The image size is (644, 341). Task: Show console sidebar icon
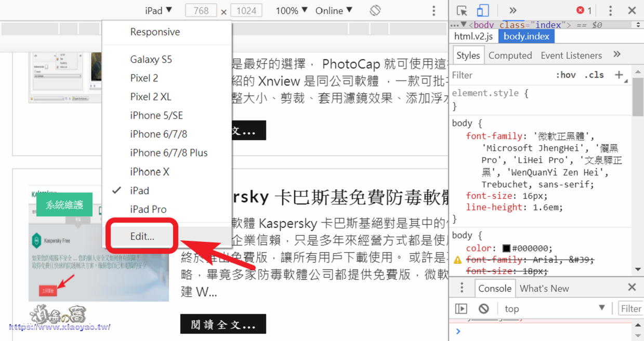461,309
